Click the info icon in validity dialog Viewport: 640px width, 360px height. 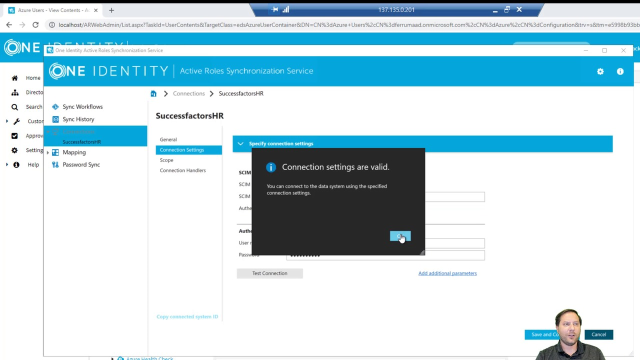(271, 167)
